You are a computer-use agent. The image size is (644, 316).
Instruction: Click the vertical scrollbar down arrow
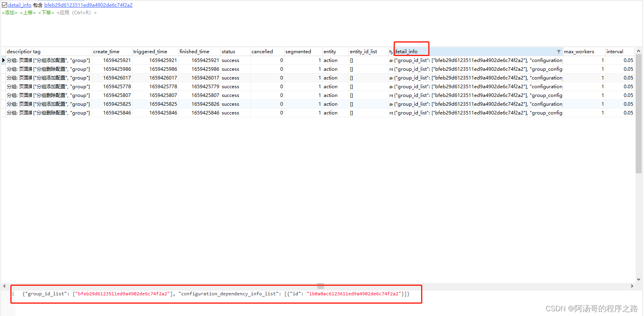click(x=638, y=279)
